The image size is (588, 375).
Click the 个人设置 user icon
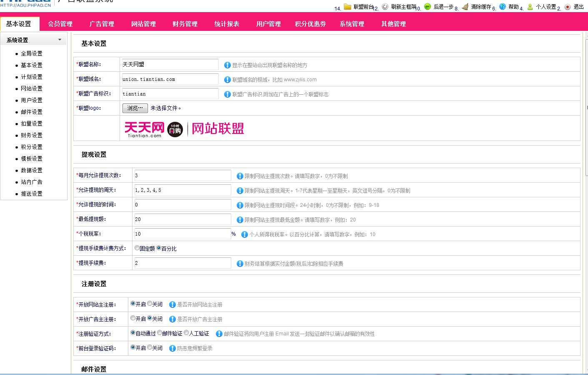pos(530,7)
